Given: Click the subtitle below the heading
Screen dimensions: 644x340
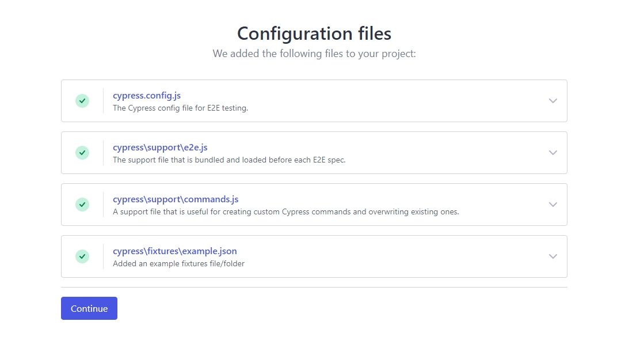Looking at the screenshot, I should [x=314, y=53].
